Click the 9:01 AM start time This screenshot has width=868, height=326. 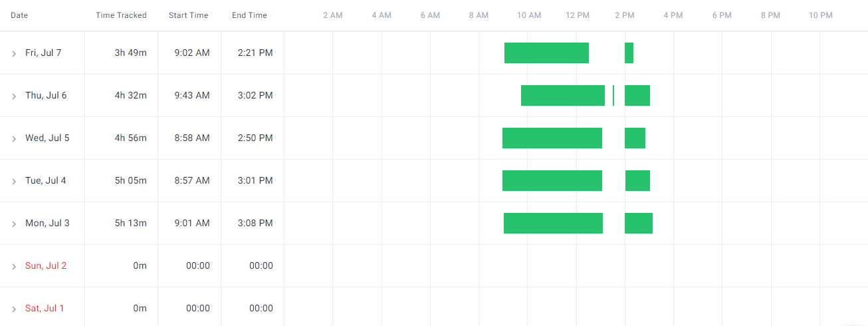(x=192, y=223)
